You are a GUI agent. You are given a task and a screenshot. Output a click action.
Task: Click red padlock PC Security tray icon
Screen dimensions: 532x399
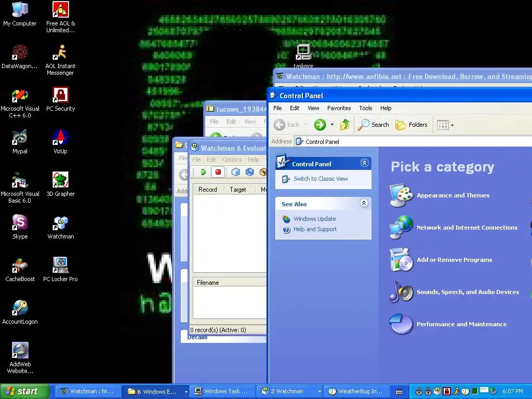(x=447, y=392)
